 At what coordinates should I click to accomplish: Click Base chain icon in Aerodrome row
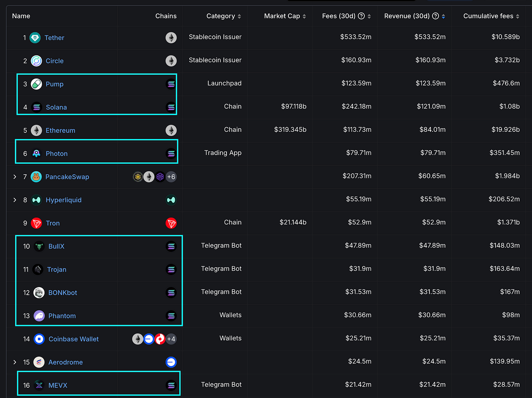click(171, 362)
